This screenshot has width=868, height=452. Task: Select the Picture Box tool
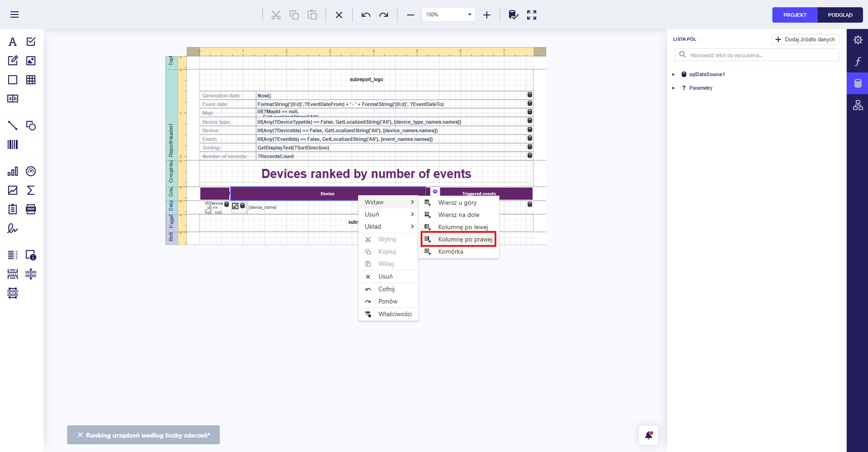[31, 61]
